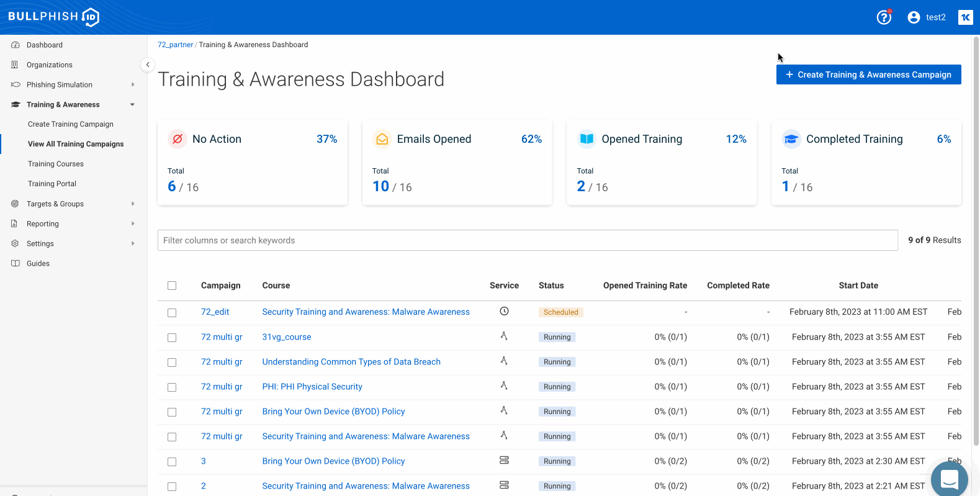Click the page vertical scrollbar
The image size is (980, 496).
point(976,241)
